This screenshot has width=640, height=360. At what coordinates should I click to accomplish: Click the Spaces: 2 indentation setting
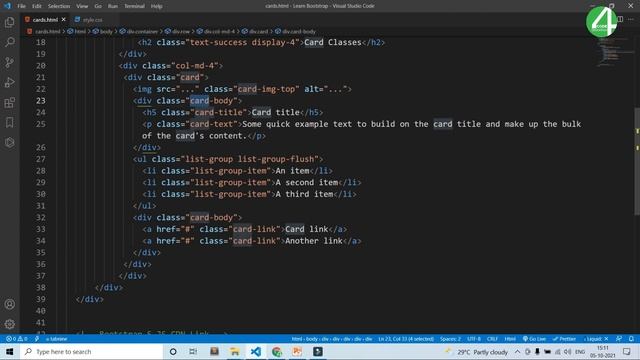tap(450, 339)
